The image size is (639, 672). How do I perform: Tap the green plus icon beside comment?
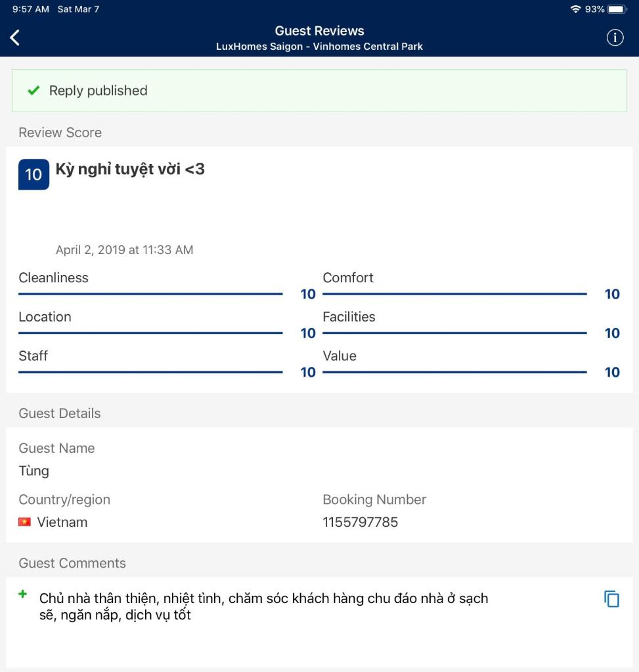[23, 594]
